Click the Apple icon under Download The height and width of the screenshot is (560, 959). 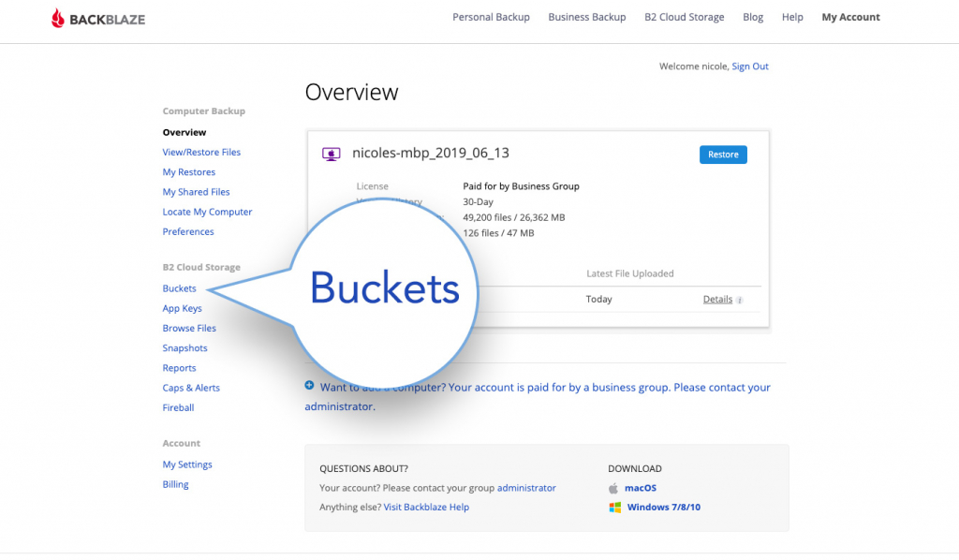(613, 488)
